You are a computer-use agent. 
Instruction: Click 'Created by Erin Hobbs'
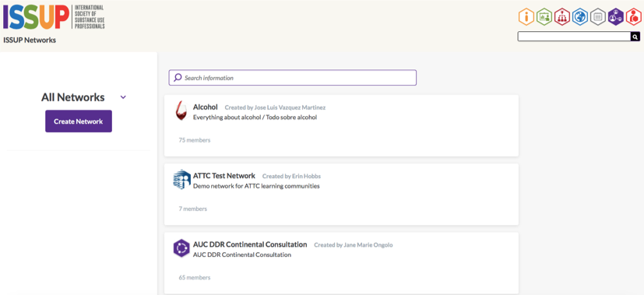291,176
